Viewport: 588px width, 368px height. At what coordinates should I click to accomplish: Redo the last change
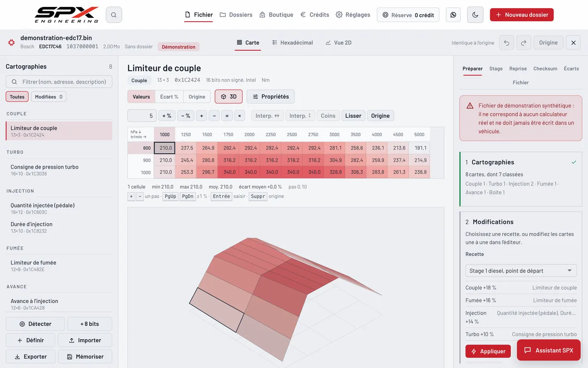[x=524, y=43]
